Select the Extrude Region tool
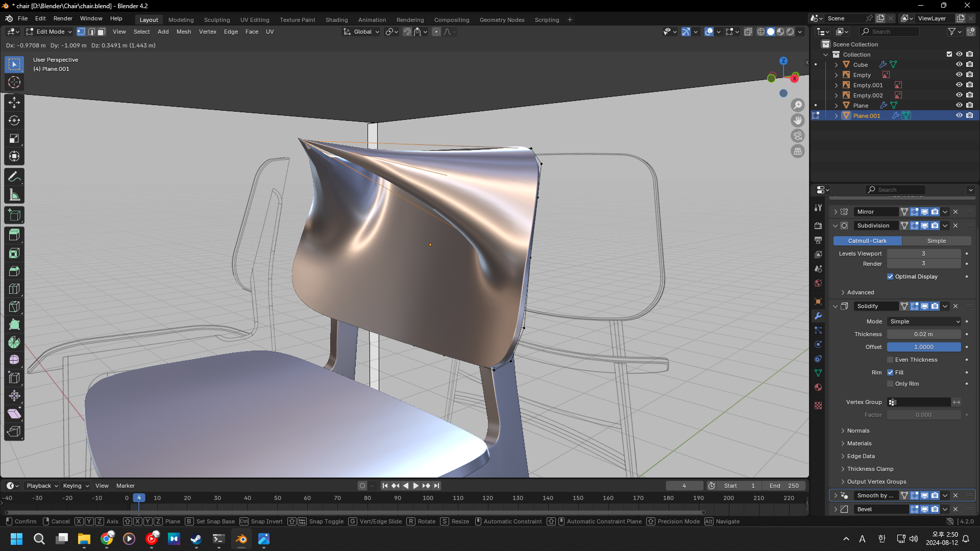This screenshot has height=551, width=980. (14, 235)
